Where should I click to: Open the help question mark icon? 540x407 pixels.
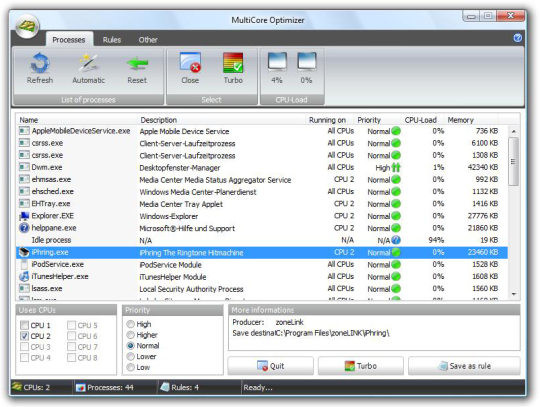(x=517, y=38)
